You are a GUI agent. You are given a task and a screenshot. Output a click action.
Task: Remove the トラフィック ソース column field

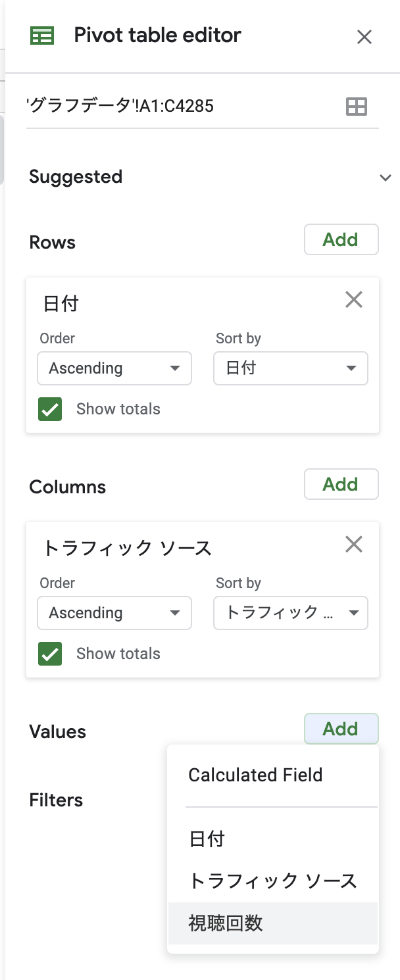click(x=354, y=545)
